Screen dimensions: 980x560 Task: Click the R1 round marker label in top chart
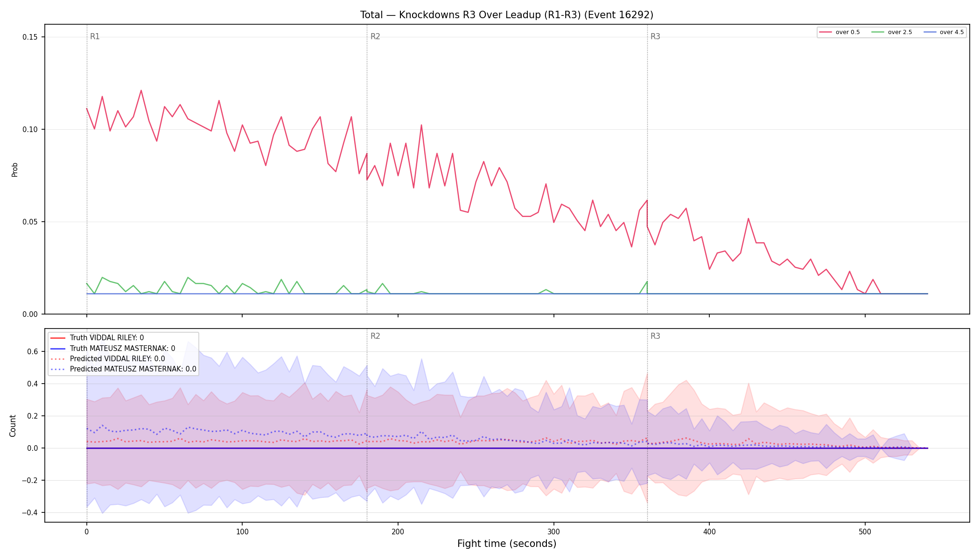pos(95,36)
